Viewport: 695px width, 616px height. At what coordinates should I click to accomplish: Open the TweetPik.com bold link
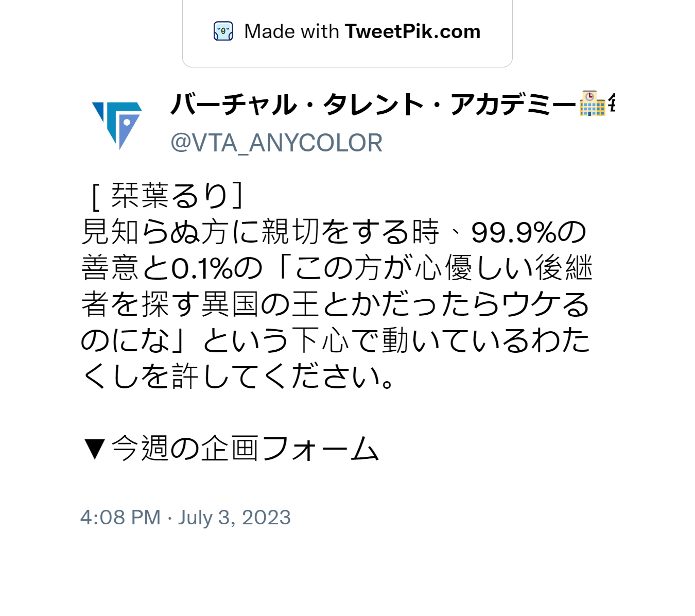pos(412,31)
